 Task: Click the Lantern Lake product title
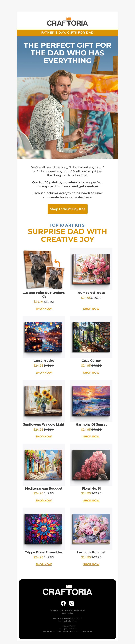44,361
